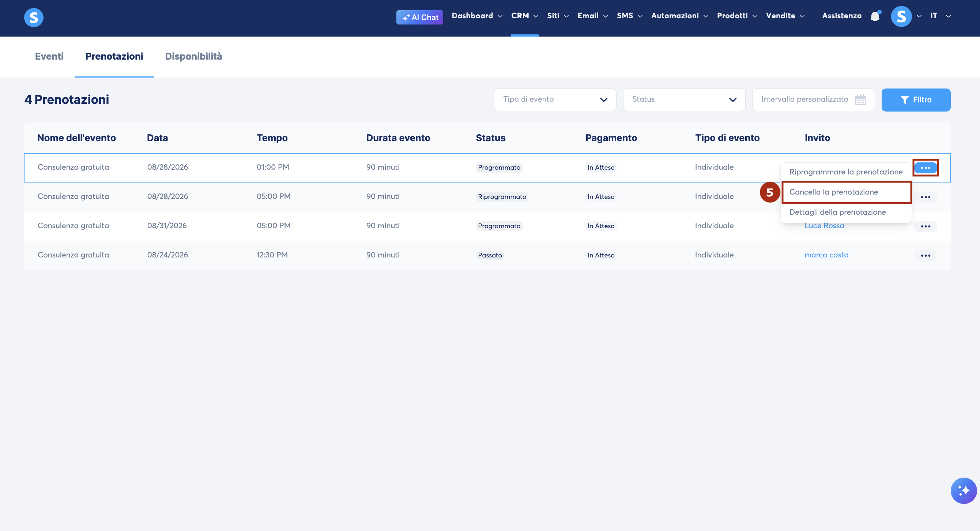The height and width of the screenshot is (531, 980).
Task: Open the Status filter dropdown
Action: coord(684,100)
